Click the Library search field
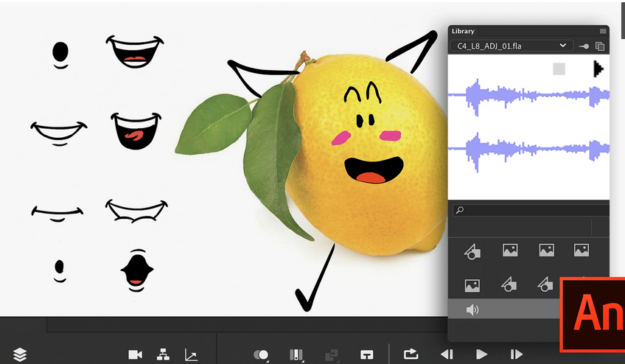The image size is (625, 364). click(x=531, y=210)
